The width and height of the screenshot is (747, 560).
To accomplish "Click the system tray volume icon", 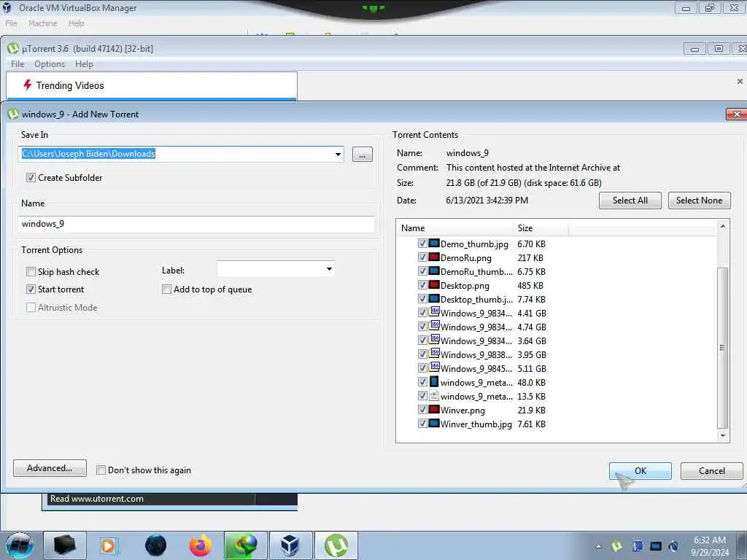I will coord(673,546).
